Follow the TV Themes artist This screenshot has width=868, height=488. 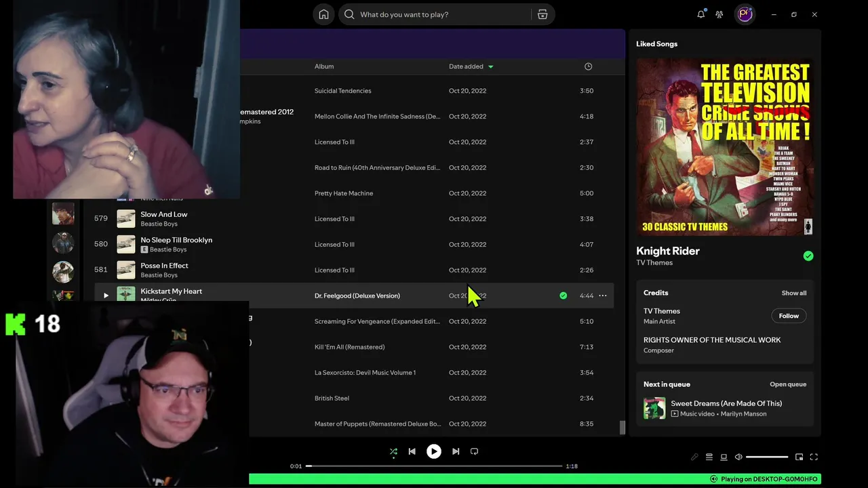pos(789,316)
